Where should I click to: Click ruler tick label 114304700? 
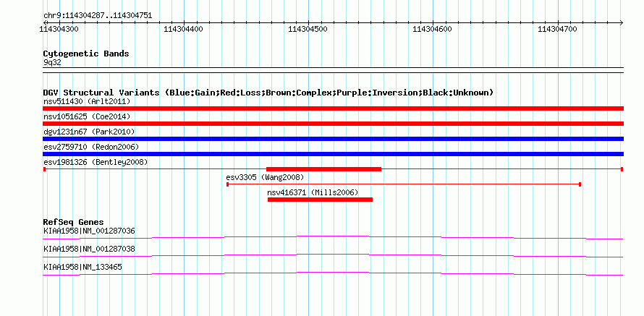point(557,29)
